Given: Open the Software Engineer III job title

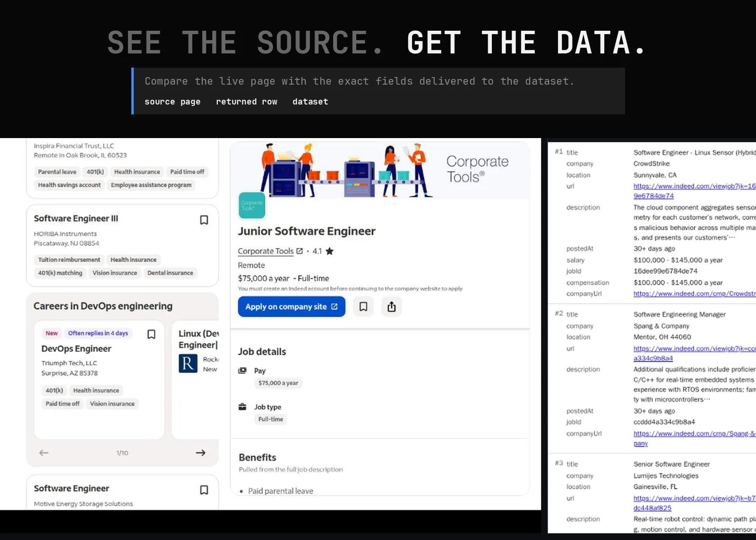Looking at the screenshot, I should pos(76,218).
